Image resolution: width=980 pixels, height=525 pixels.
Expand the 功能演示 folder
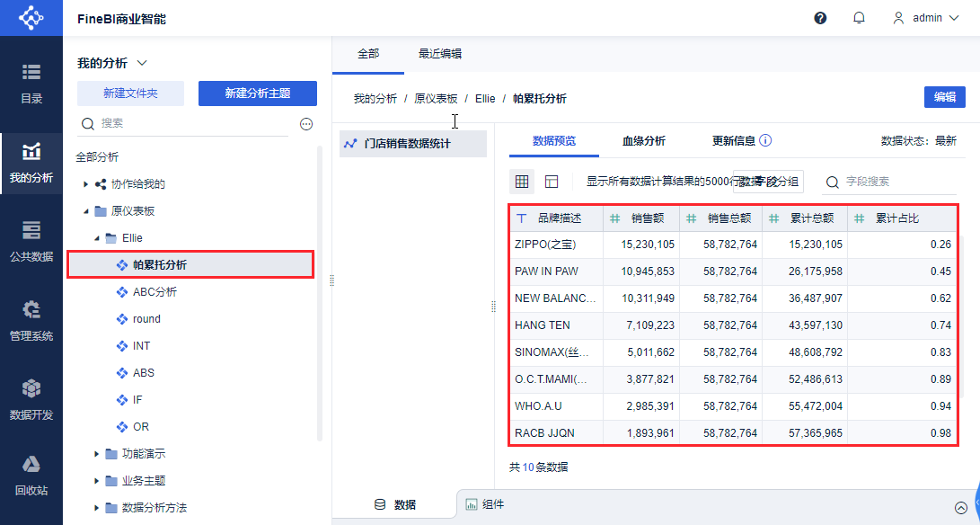point(97,454)
